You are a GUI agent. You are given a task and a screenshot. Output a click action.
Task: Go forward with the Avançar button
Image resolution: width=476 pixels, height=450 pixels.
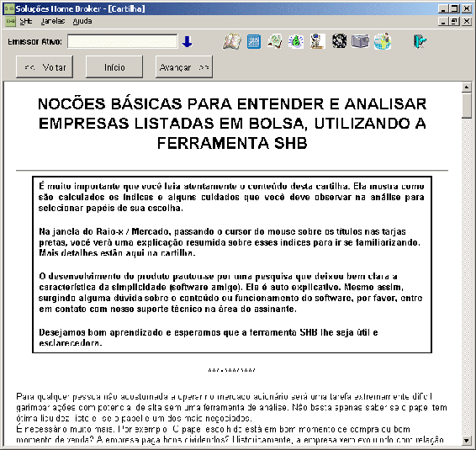pyautogui.click(x=184, y=66)
